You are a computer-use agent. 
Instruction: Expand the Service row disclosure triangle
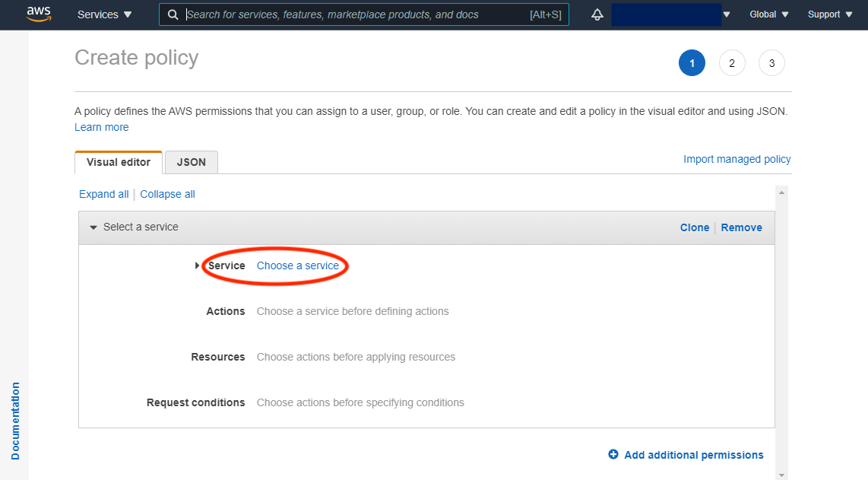(198, 265)
